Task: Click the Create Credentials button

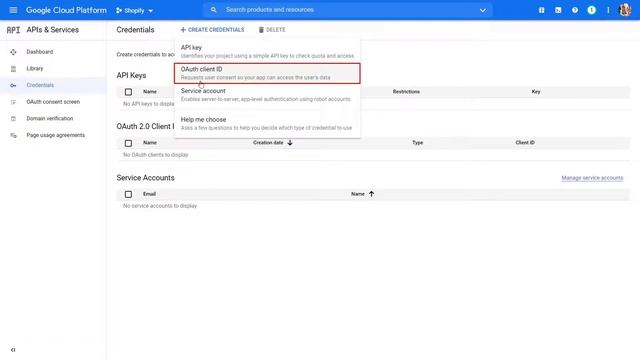Action: 212,30
